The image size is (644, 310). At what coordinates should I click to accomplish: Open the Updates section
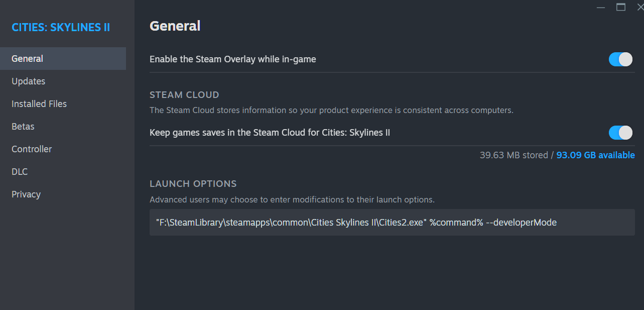[28, 81]
